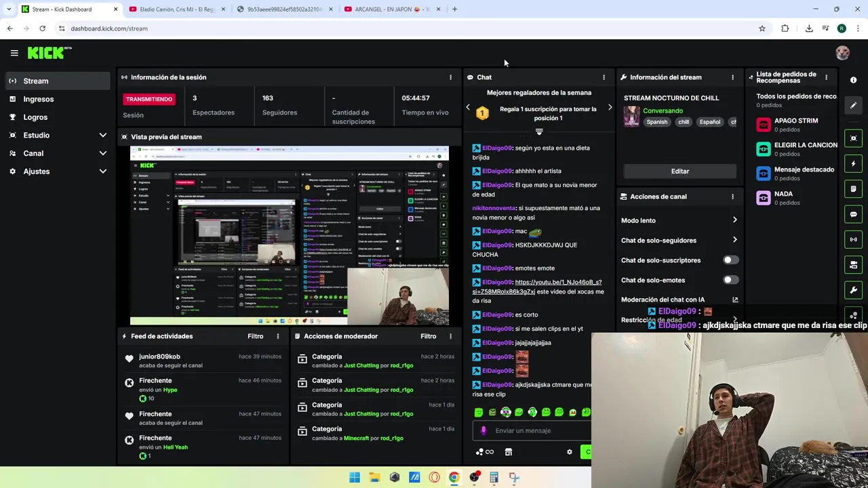This screenshot has width=868, height=488.
Task: Click channel points infinity icon in chat
Action: (x=485, y=452)
